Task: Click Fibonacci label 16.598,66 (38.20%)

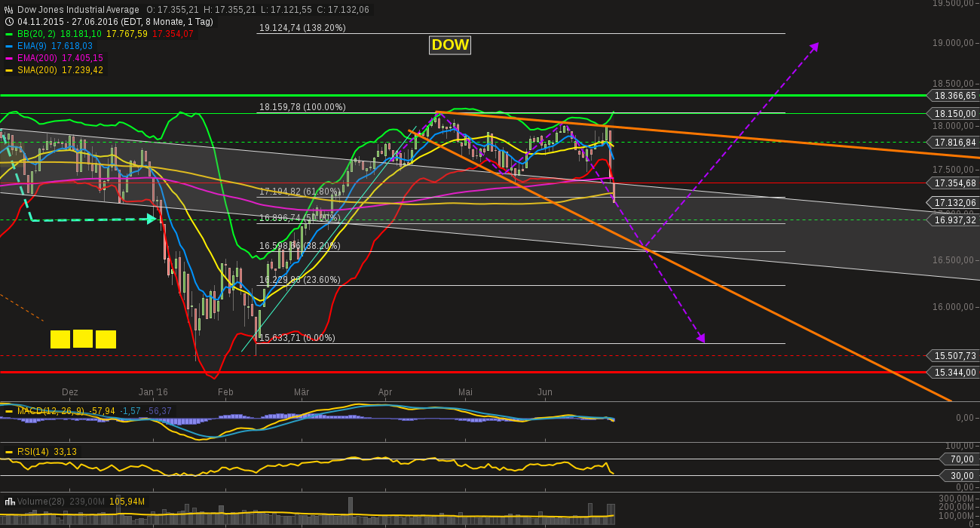Action: (300, 246)
